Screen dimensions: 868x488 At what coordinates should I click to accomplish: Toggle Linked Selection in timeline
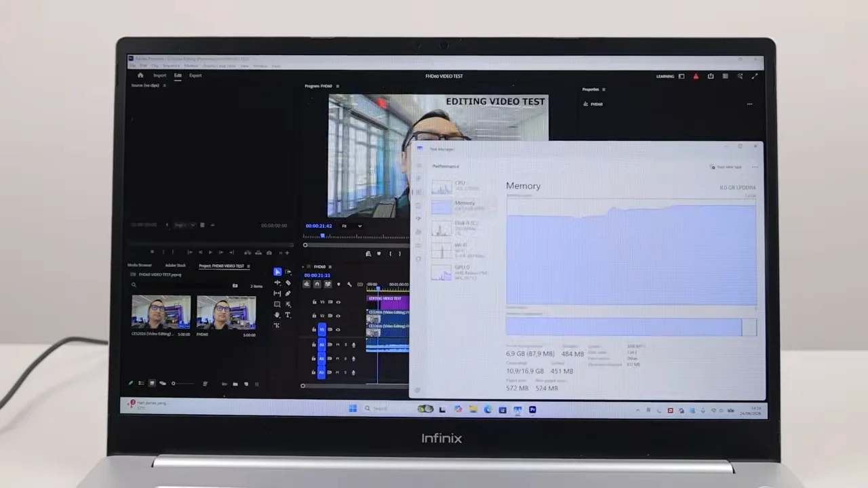click(328, 284)
